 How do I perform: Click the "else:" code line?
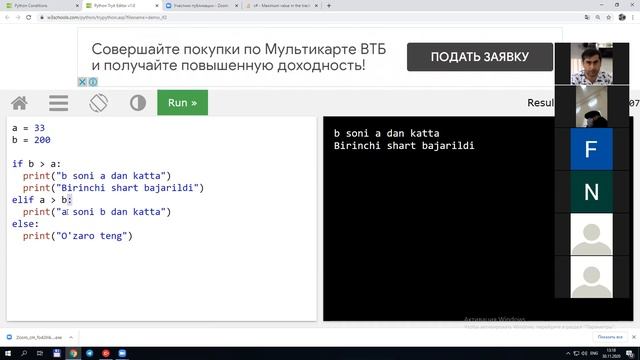pos(25,224)
